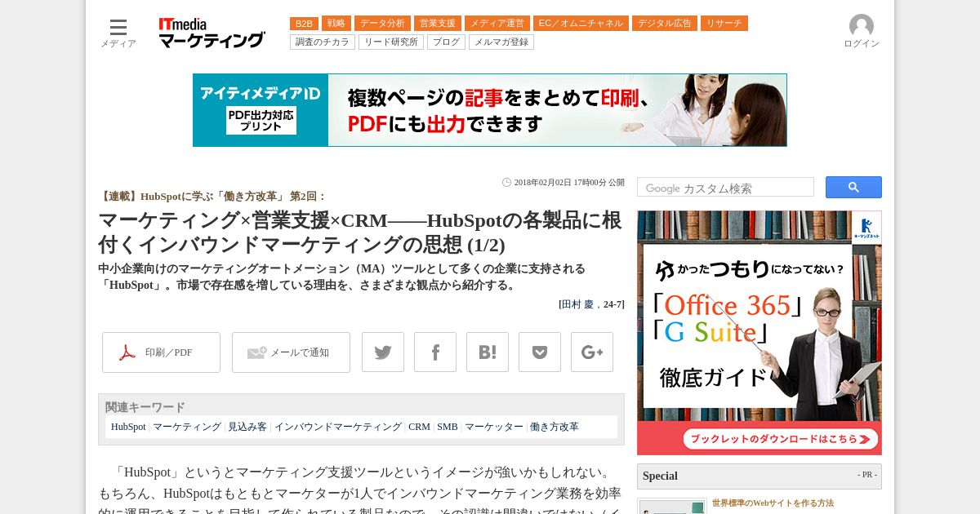Screen dimensions: 980x514
Task: Open the 戦略 category tab
Action: pyautogui.click(x=336, y=24)
